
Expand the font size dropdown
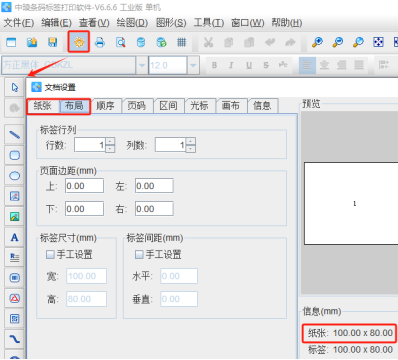pos(193,65)
